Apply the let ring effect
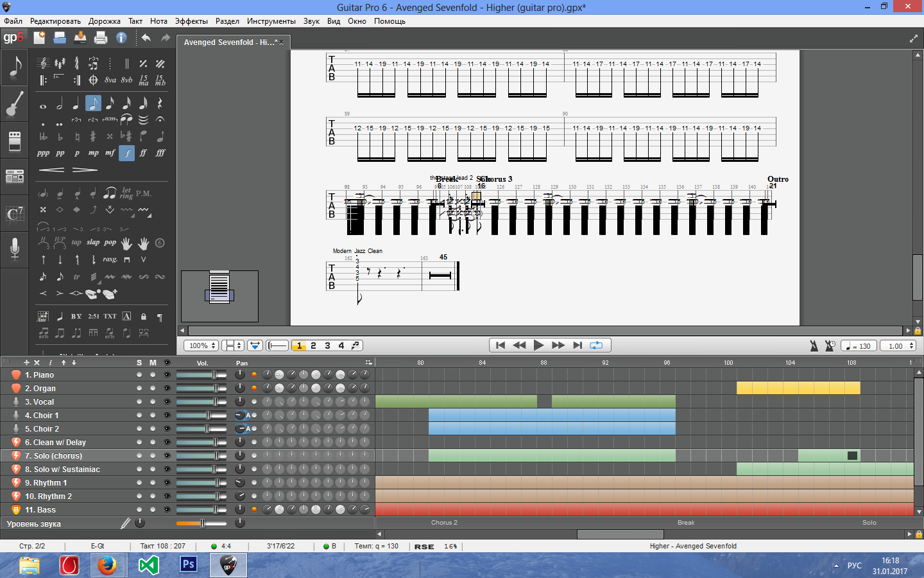This screenshot has width=924, height=578. (126, 193)
